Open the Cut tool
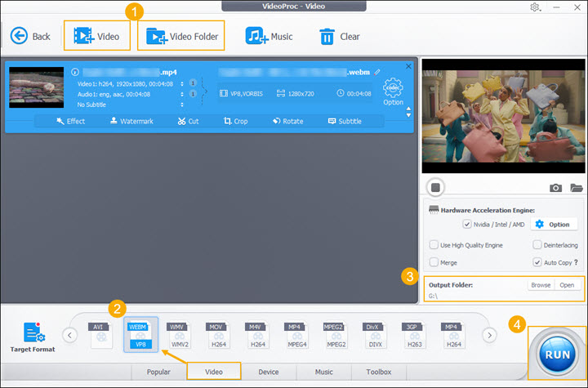 click(x=189, y=121)
